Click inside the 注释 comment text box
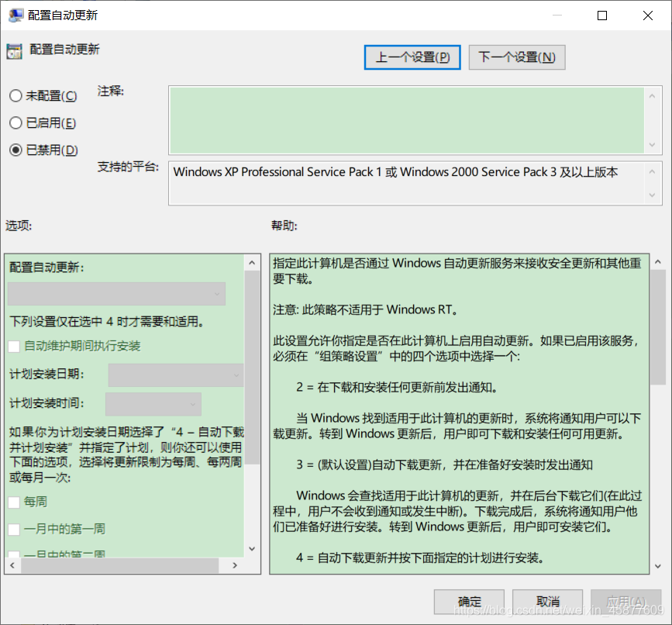 (x=407, y=120)
